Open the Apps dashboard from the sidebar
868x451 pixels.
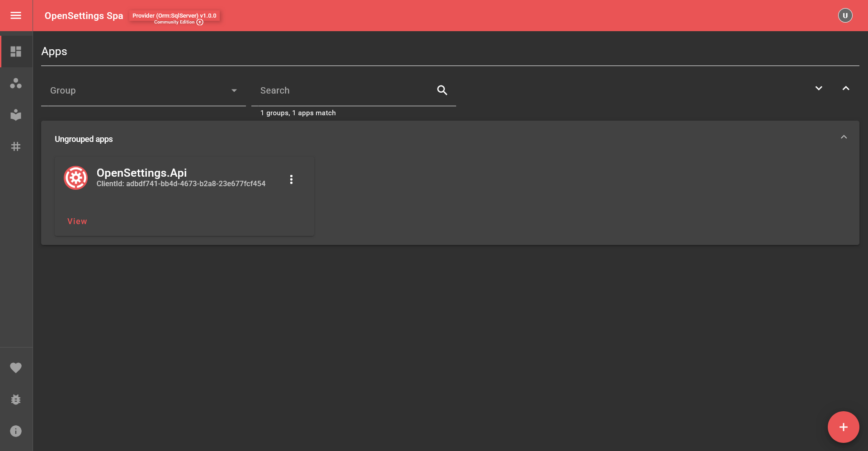(16, 51)
